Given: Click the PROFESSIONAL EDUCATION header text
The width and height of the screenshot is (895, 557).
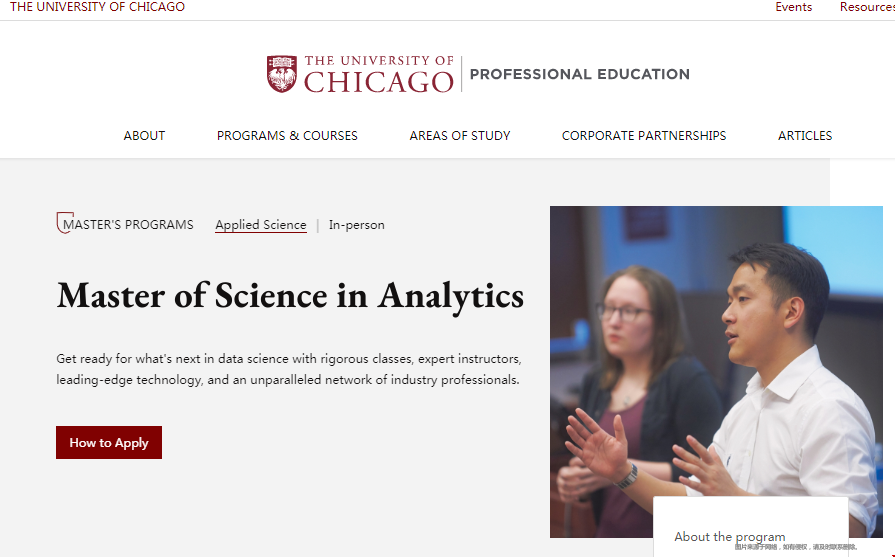Looking at the screenshot, I should pyautogui.click(x=580, y=74).
